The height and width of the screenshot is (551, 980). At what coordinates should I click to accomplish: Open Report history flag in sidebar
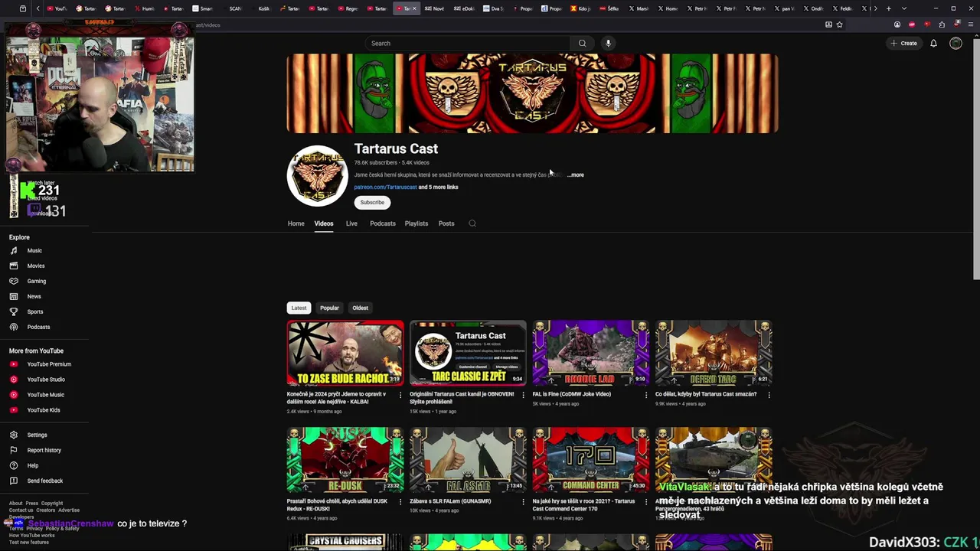[44, 450]
